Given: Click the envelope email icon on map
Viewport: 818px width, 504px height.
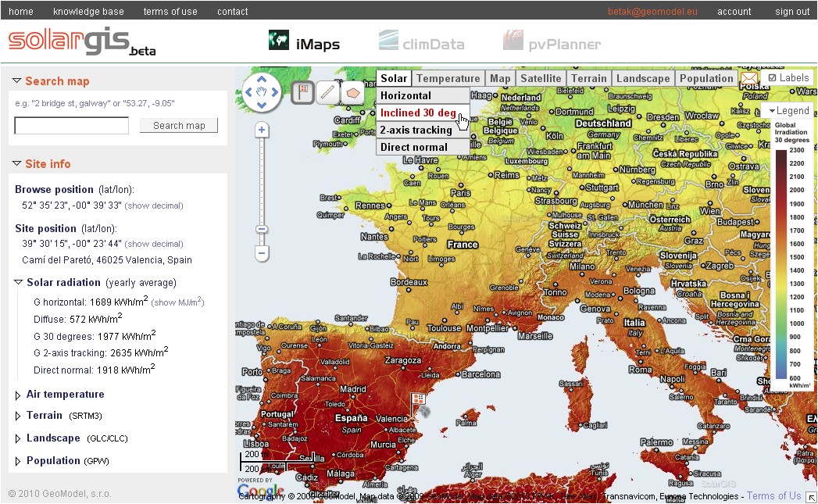Looking at the screenshot, I should [749, 79].
